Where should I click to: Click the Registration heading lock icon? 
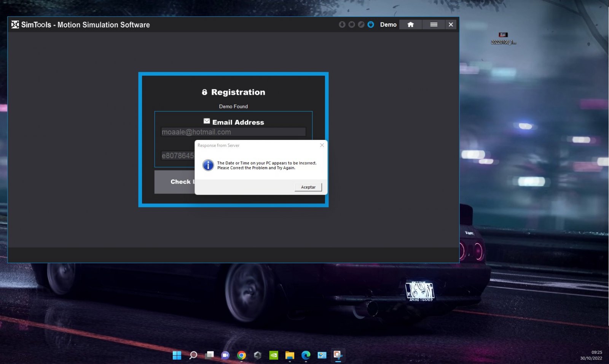click(205, 92)
